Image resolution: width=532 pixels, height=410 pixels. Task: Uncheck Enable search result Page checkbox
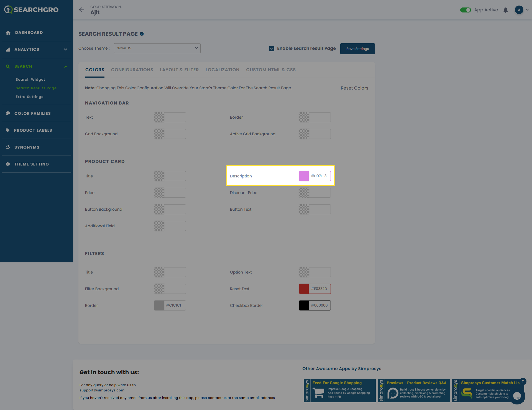[x=272, y=49]
